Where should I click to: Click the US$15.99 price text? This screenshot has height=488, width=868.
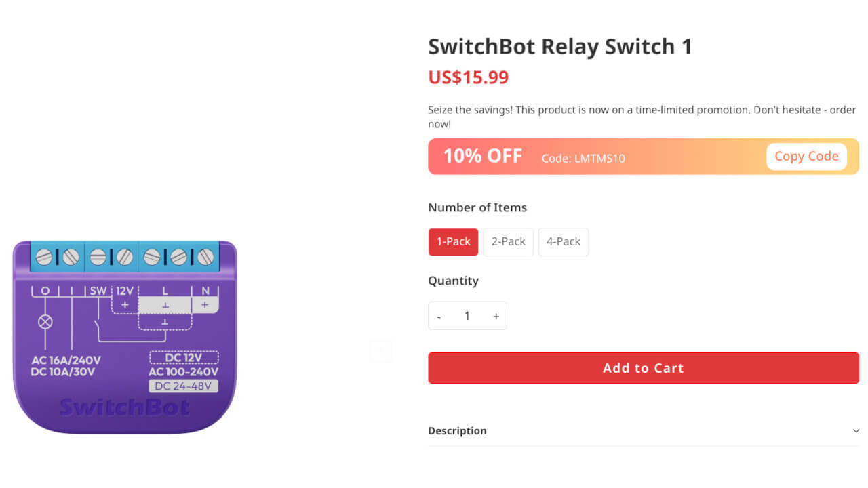tap(468, 77)
